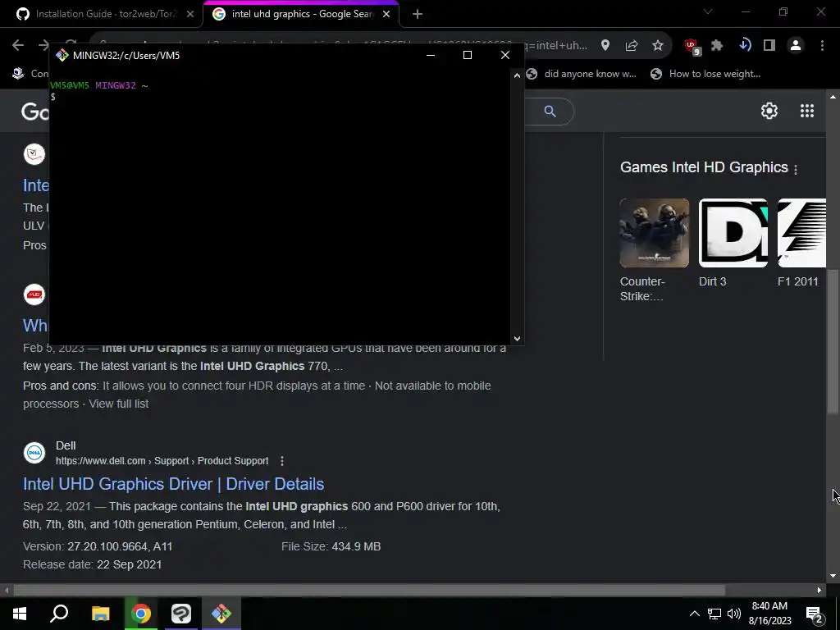Viewport: 840px width, 630px height.
Task: Click the second result's red favicon
Action: 34,294
